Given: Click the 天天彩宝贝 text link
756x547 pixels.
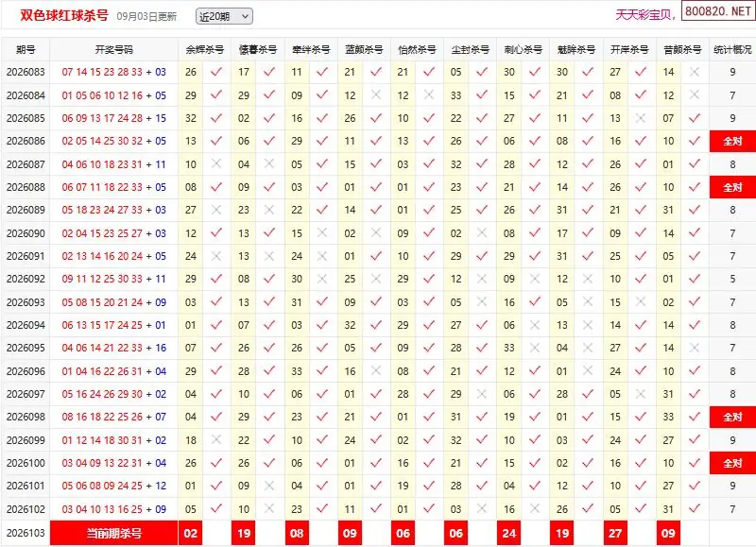Looking at the screenshot, I should [x=645, y=14].
